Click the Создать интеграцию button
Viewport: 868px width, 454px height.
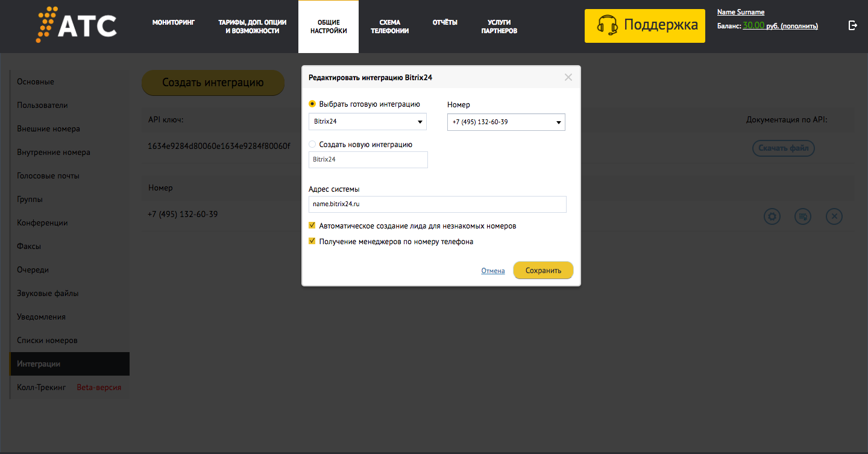click(213, 83)
